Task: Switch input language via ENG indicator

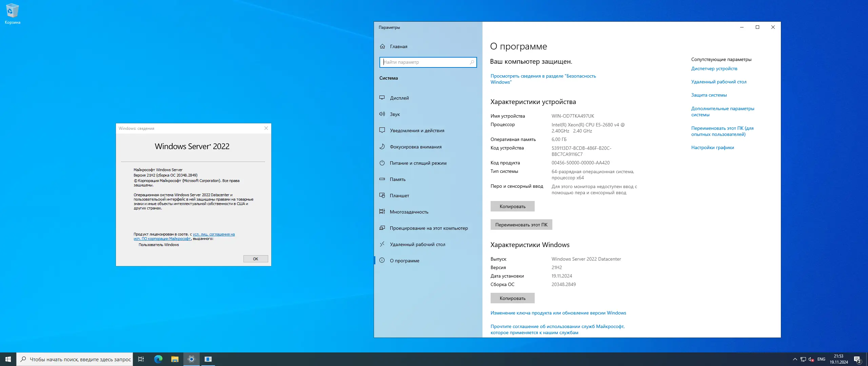Action: click(821, 359)
